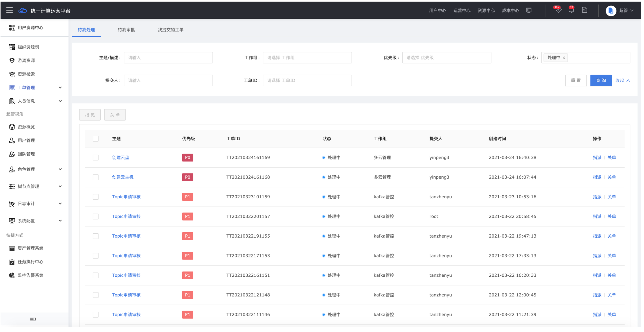644x332 pixels.
Task: Click the 人员信息 person icon
Action: pos(12,101)
